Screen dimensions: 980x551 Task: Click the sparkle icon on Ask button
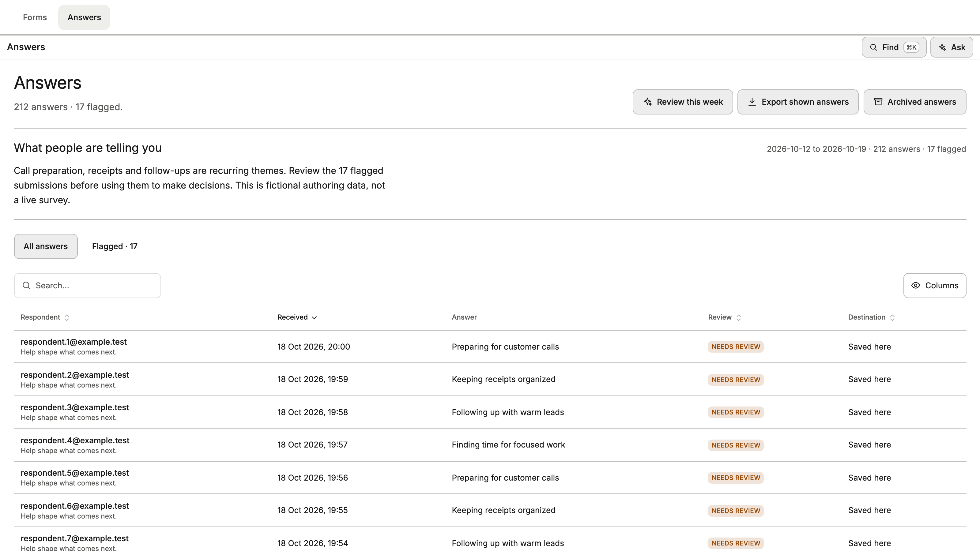942,47
